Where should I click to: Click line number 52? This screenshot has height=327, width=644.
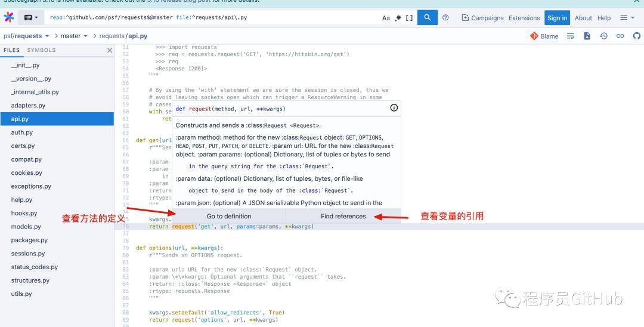coord(125,54)
